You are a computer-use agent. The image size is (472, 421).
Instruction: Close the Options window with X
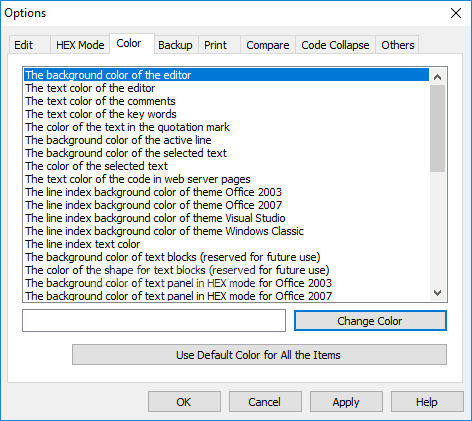tap(456, 13)
